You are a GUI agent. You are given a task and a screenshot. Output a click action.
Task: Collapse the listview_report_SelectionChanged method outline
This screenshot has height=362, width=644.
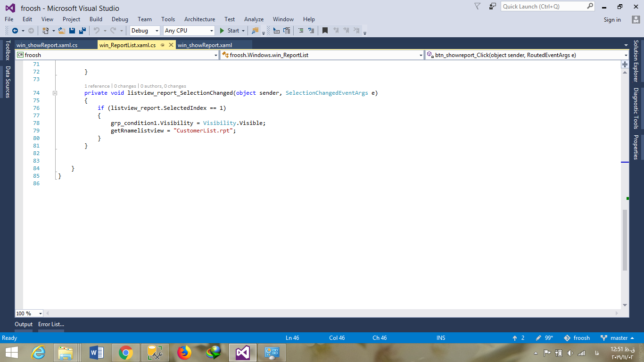pos(55,93)
